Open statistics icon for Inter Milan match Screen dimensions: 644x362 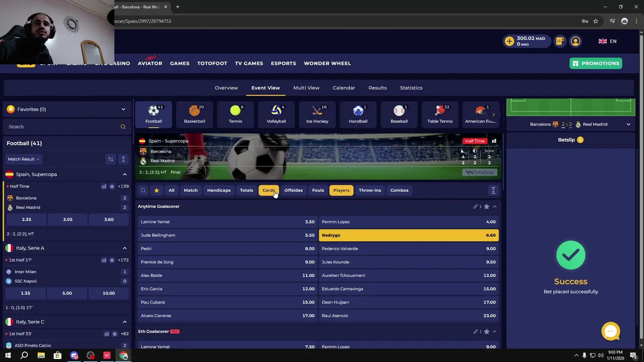[x=104, y=260]
